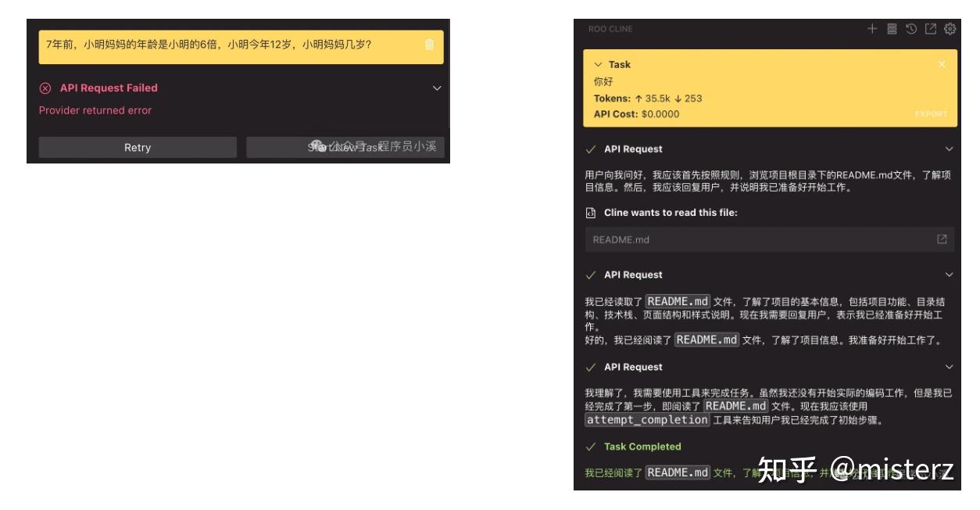Expand the API Request Failed error details
This screenshot has width=980, height=510.
(436, 88)
